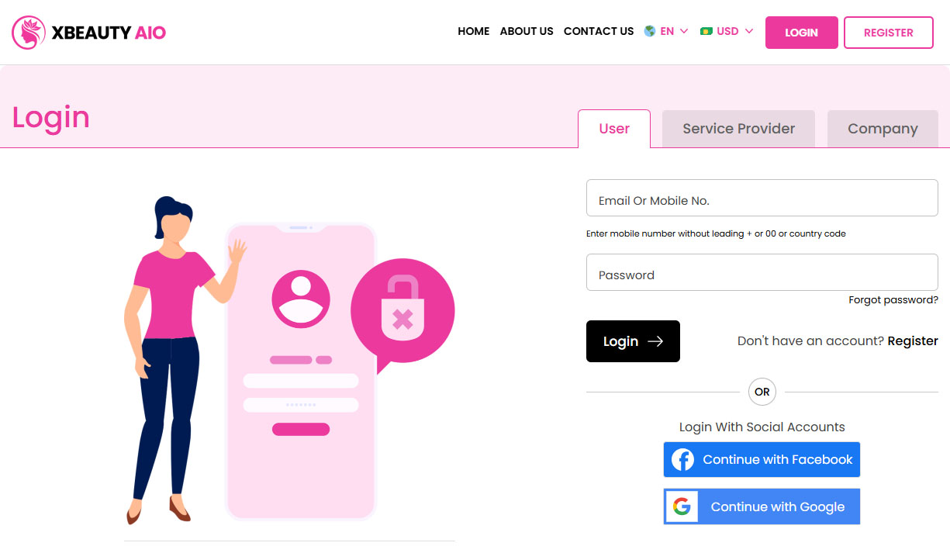Click the Facebook icon on the Facebook button
950x560 pixels.
(x=682, y=459)
